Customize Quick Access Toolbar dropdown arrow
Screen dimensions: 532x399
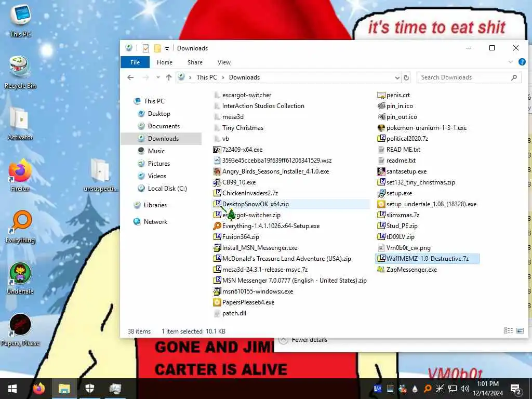point(167,48)
